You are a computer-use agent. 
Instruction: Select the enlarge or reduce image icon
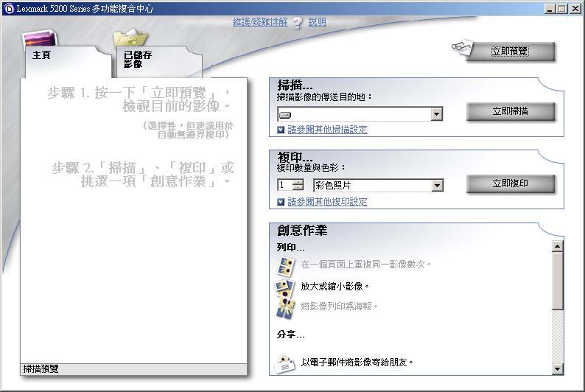coord(285,286)
